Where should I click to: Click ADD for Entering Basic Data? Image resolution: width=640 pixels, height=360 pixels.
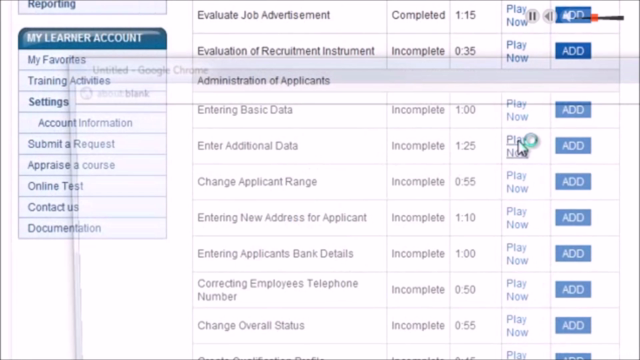(573, 110)
